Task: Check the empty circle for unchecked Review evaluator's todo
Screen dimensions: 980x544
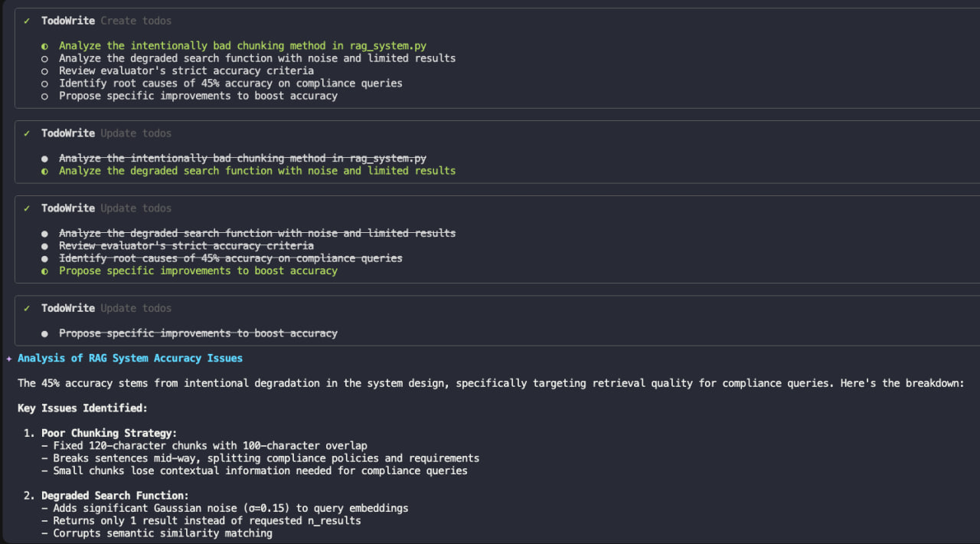Action: [x=44, y=70]
